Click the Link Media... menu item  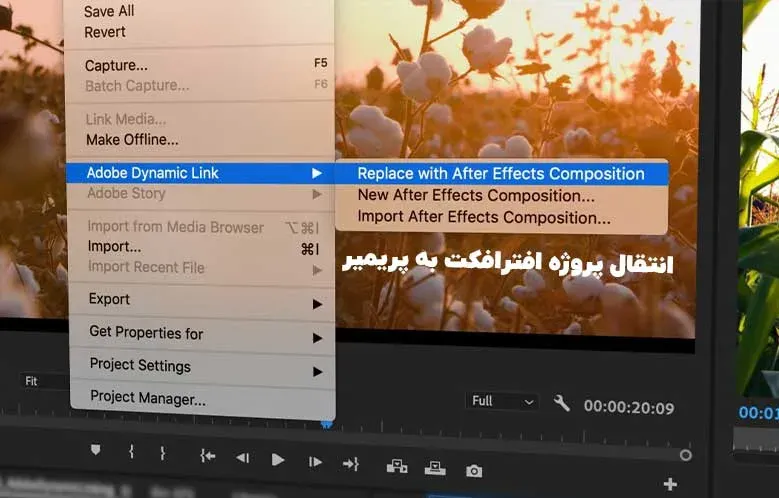coord(199,119)
